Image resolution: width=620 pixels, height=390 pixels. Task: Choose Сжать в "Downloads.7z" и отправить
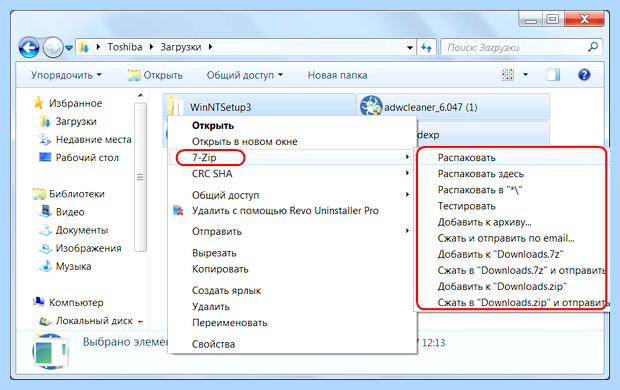(512, 270)
